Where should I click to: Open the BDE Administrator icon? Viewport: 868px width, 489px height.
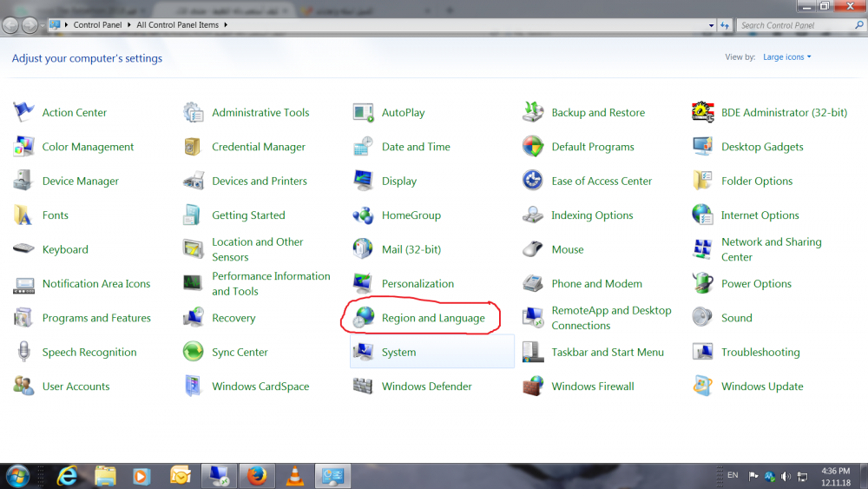pyautogui.click(x=702, y=112)
